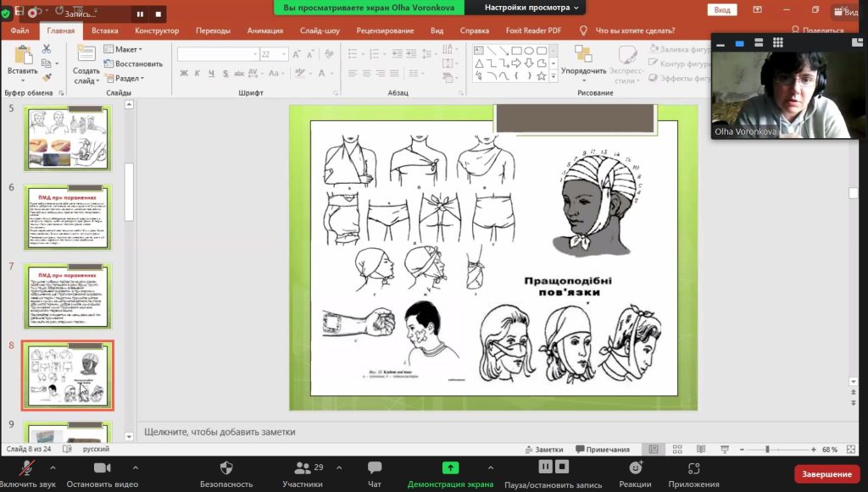Toggle Notes (Заметки) pane
Viewport: 868px width, 492px height.
pos(543,450)
